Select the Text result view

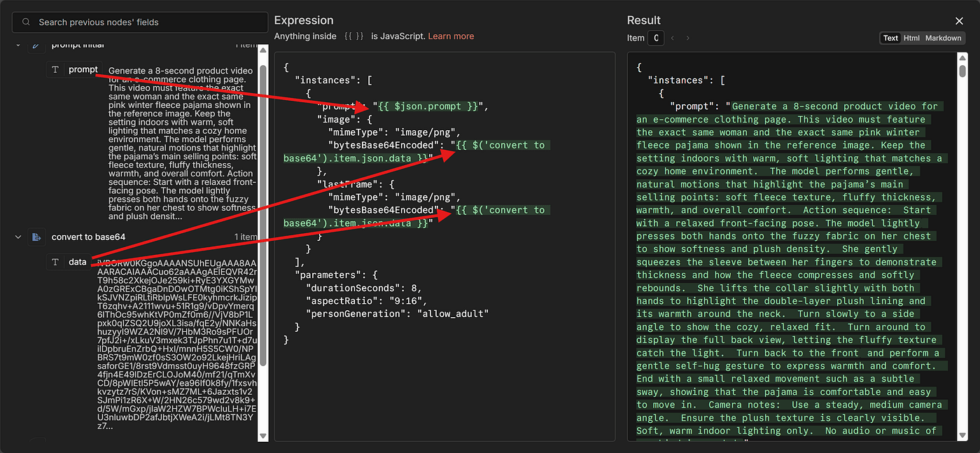click(x=890, y=38)
